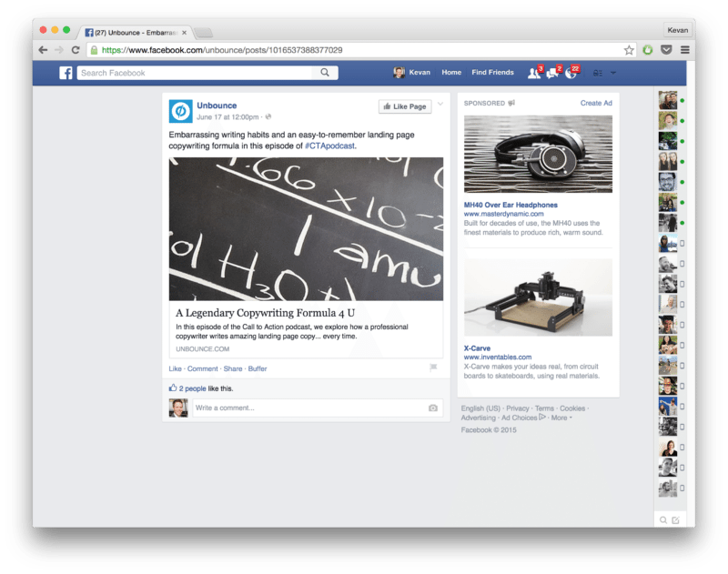
Task: Click the Facebook logo icon
Action: point(66,73)
